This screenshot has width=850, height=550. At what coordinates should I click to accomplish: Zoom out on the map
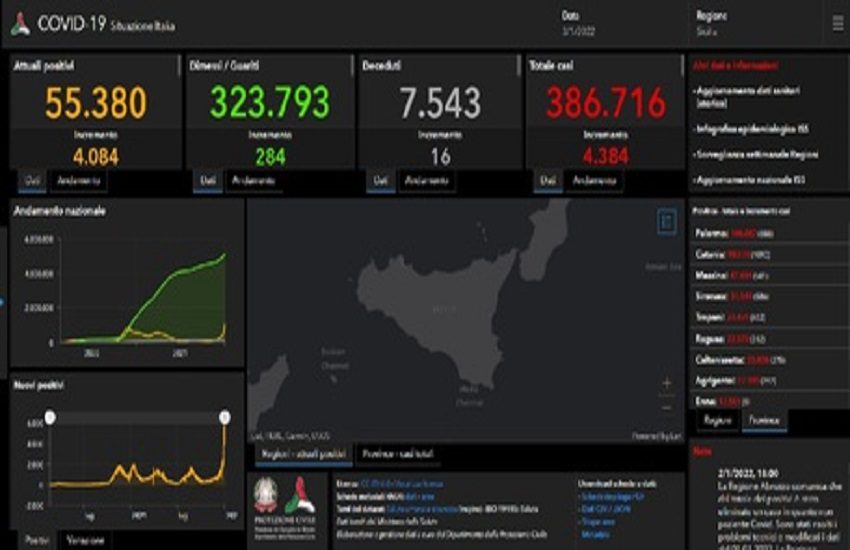(667, 406)
